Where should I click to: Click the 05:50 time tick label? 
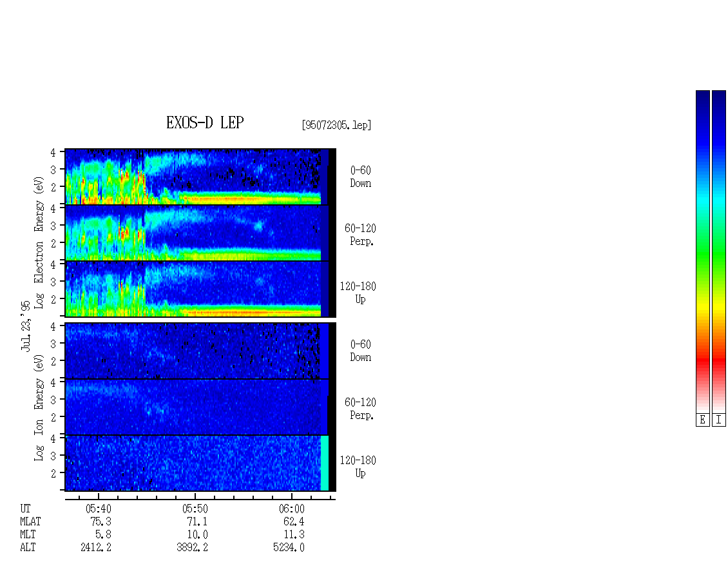[x=195, y=509]
